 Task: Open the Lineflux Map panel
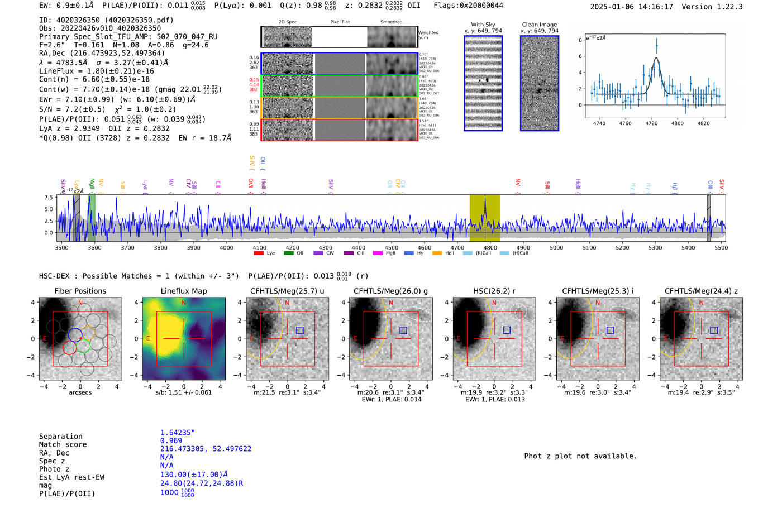coord(184,338)
